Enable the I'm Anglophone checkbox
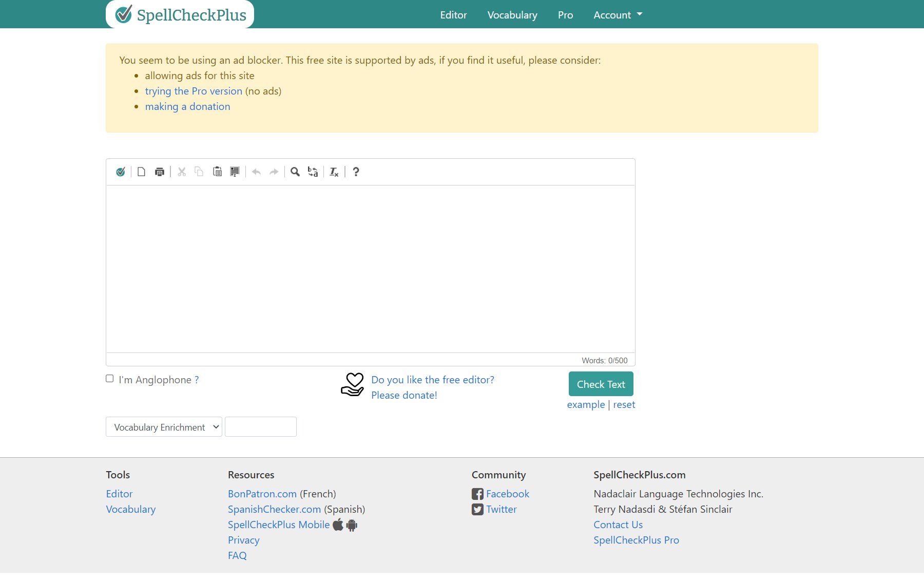Image resolution: width=924 pixels, height=578 pixels. click(x=110, y=379)
